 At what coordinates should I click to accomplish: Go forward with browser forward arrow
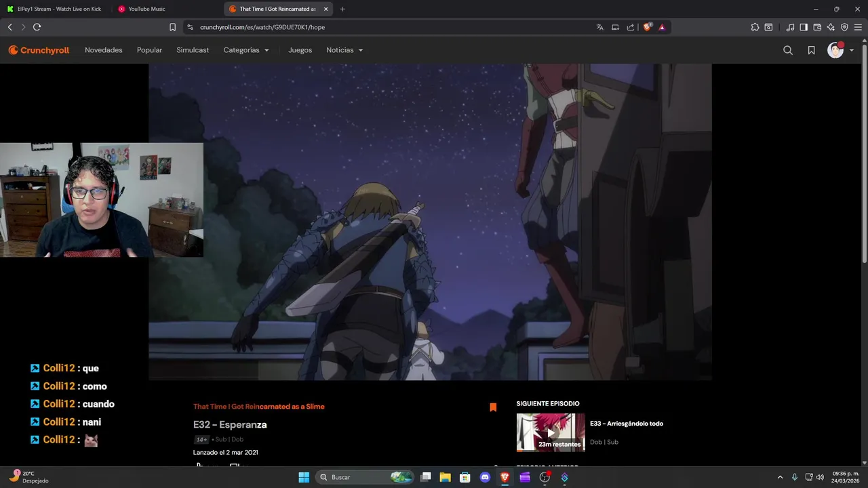pyautogui.click(x=23, y=27)
